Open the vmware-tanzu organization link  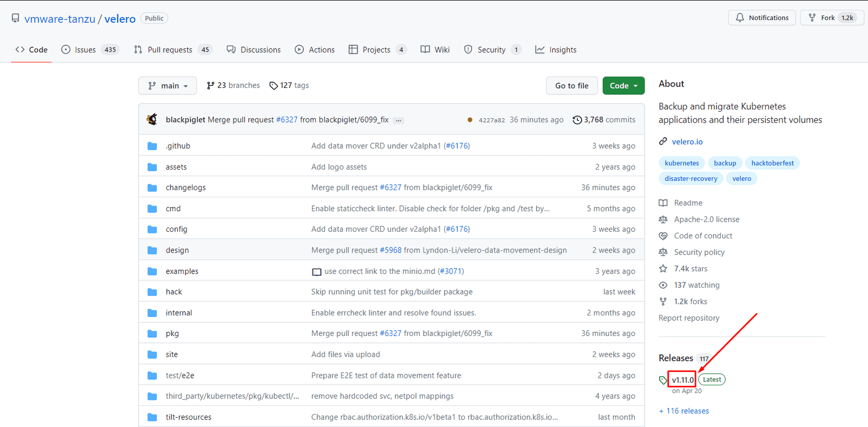coord(60,19)
